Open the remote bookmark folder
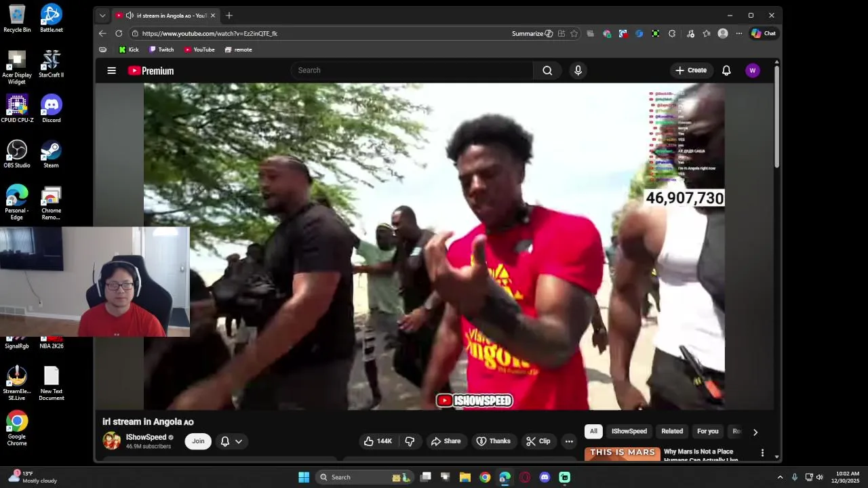 (x=239, y=49)
